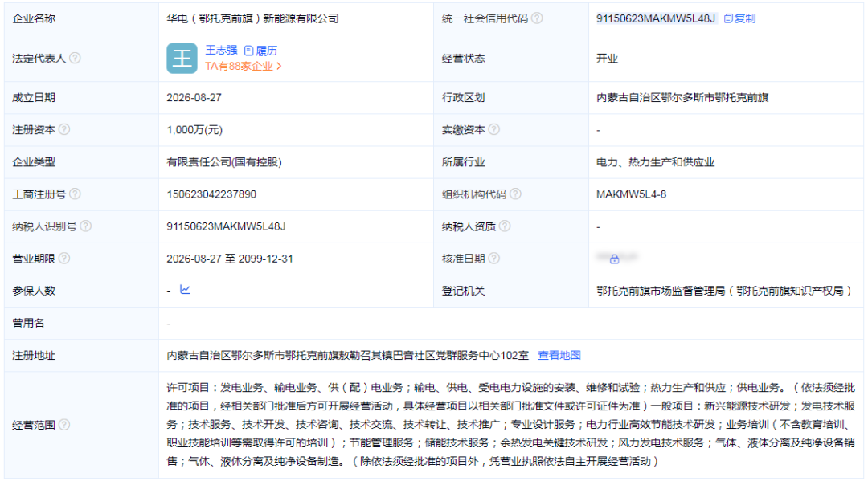
Task: Open the insured headcount trend chart icon
Action: pos(185,290)
